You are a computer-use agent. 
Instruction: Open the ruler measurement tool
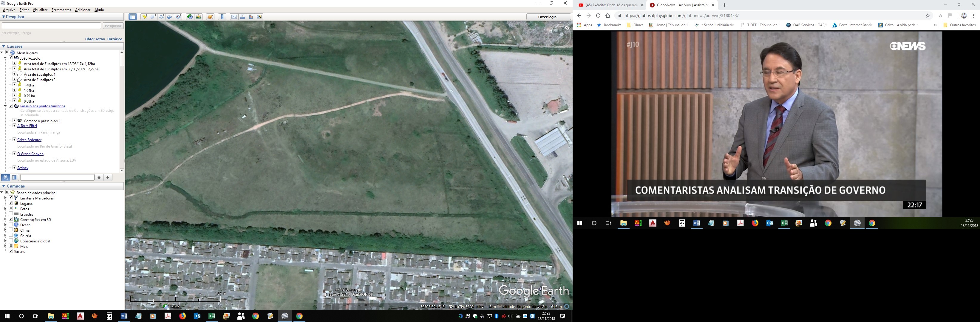pyautogui.click(x=223, y=17)
